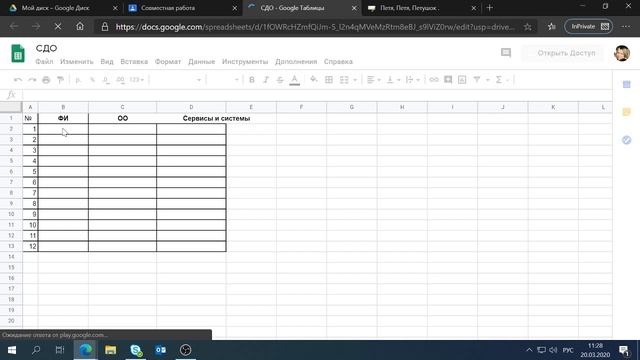Open the Инструменты menu
Viewport: 640px width, 360px height.
click(x=245, y=62)
